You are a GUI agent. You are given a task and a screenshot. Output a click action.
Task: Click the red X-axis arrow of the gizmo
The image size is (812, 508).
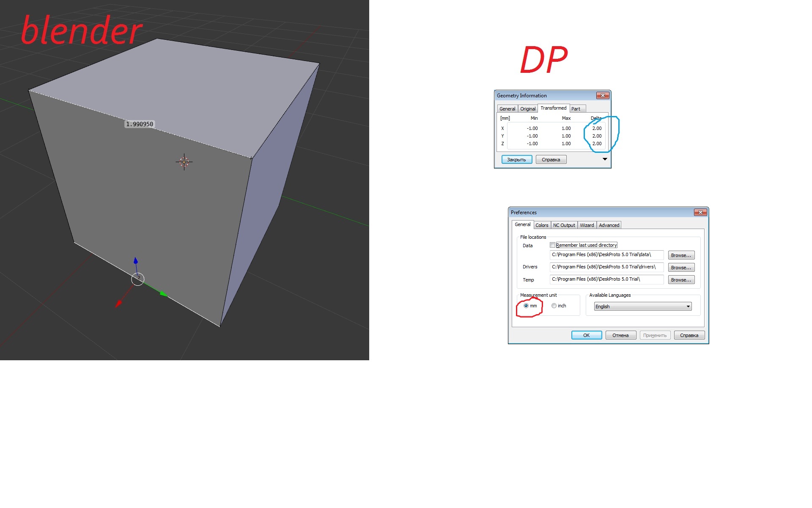coord(118,304)
